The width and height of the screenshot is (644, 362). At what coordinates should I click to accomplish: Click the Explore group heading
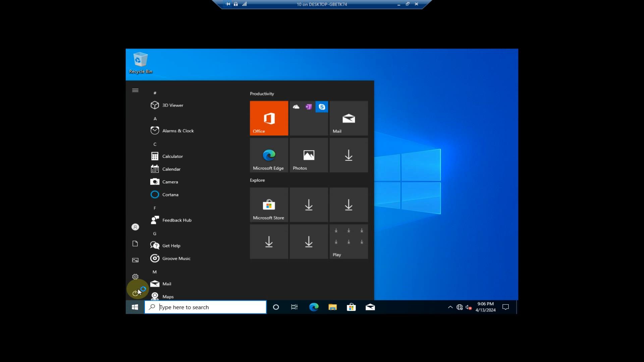click(x=257, y=180)
